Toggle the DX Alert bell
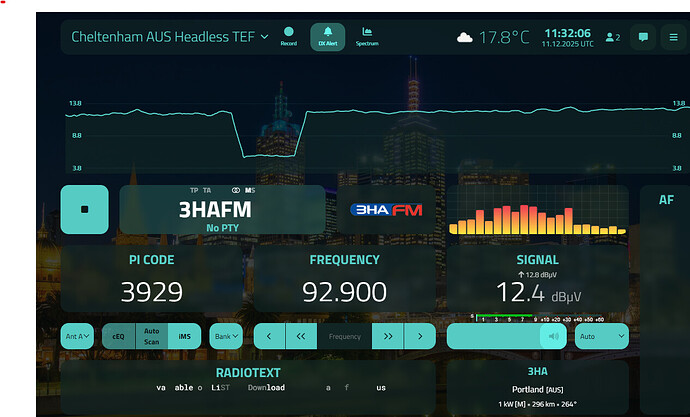The image size is (690, 417). [328, 37]
